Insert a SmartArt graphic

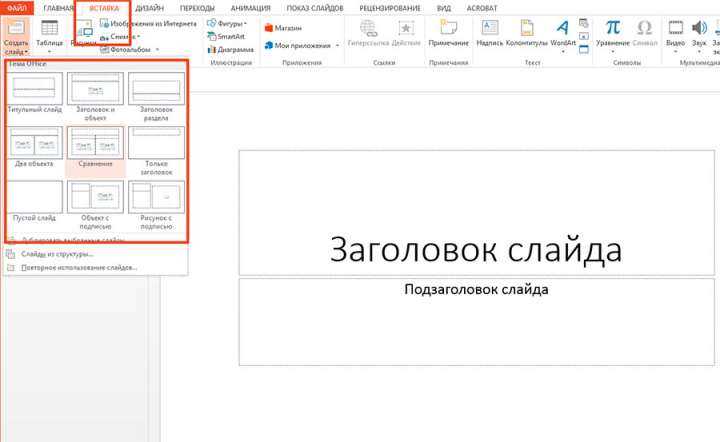coord(226,36)
